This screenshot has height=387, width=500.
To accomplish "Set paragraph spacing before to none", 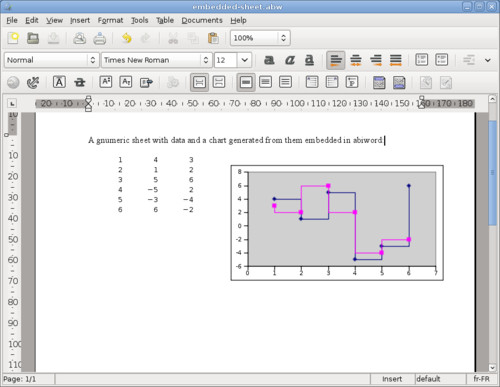I will [199, 82].
